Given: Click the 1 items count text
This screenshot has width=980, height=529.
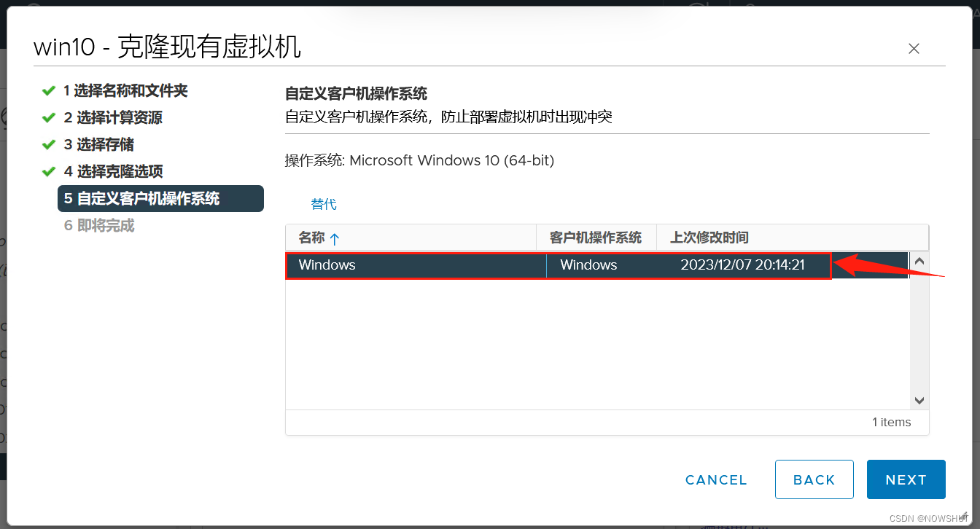Looking at the screenshot, I should pyautogui.click(x=892, y=422).
